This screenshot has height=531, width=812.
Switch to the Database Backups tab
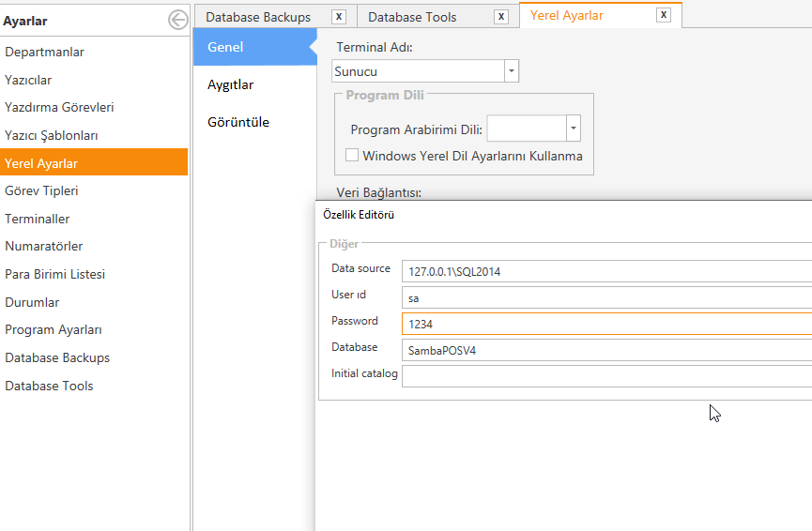[258, 17]
